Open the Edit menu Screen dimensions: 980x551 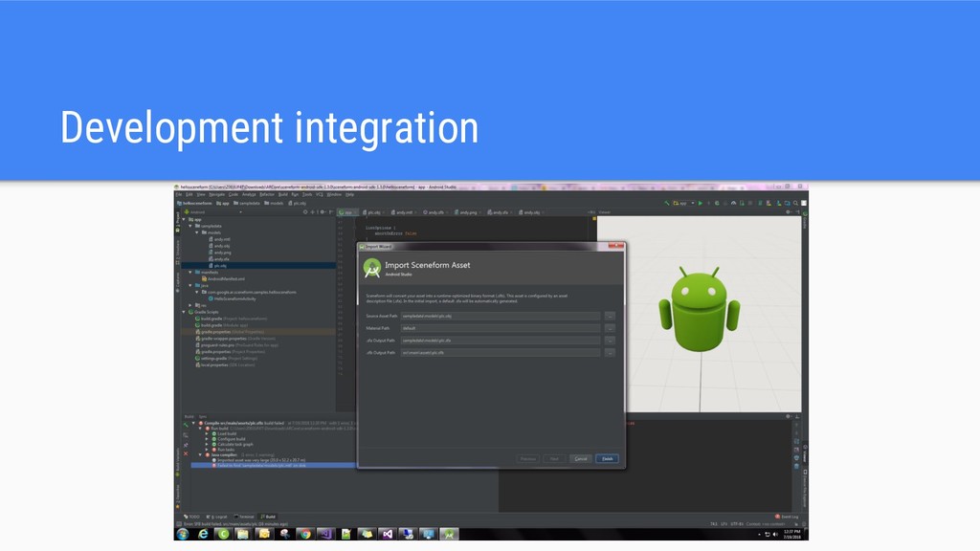coord(189,194)
